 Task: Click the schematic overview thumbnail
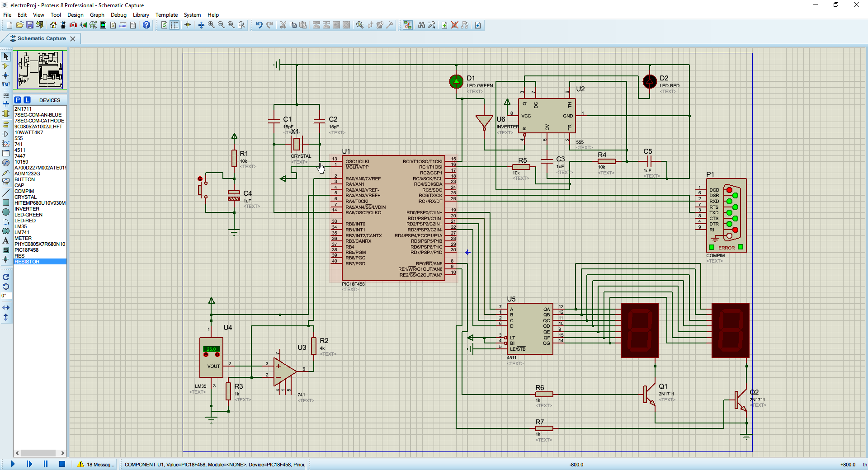pos(40,70)
